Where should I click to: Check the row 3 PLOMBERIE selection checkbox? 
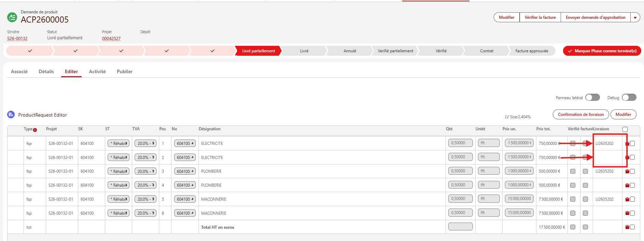click(632, 171)
